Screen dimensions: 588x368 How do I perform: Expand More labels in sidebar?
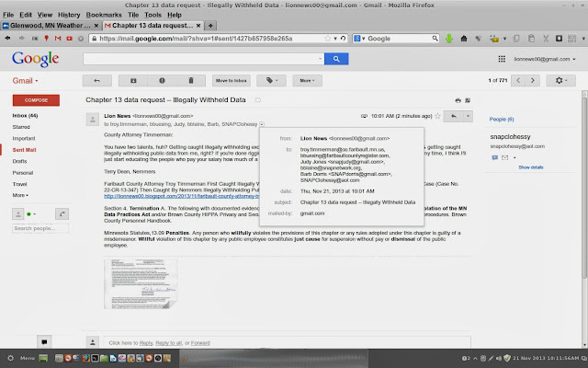[20, 195]
